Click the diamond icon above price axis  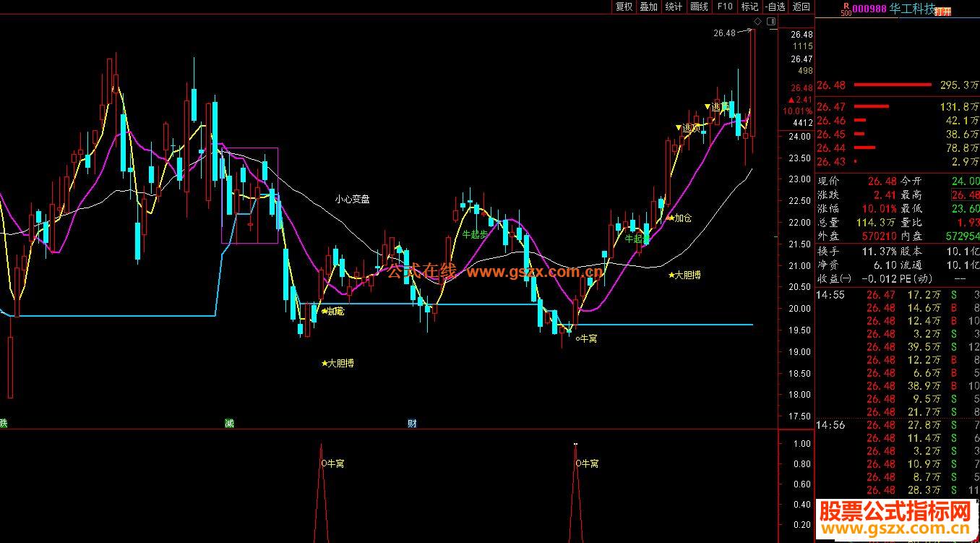click(757, 22)
